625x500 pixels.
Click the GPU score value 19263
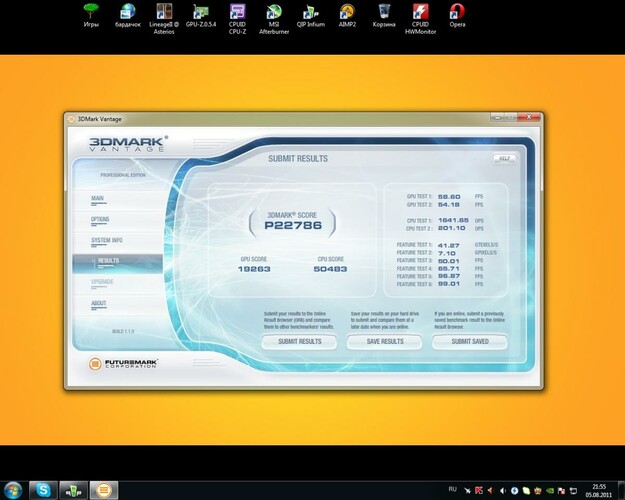tap(254, 269)
